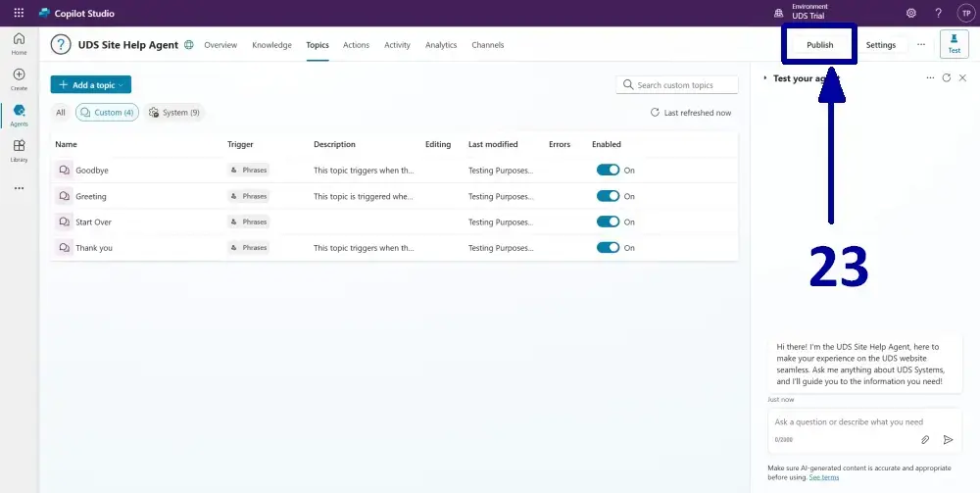Disable the Goodbye topic toggle
Screen dimensions: 980x493
point(608,170)
